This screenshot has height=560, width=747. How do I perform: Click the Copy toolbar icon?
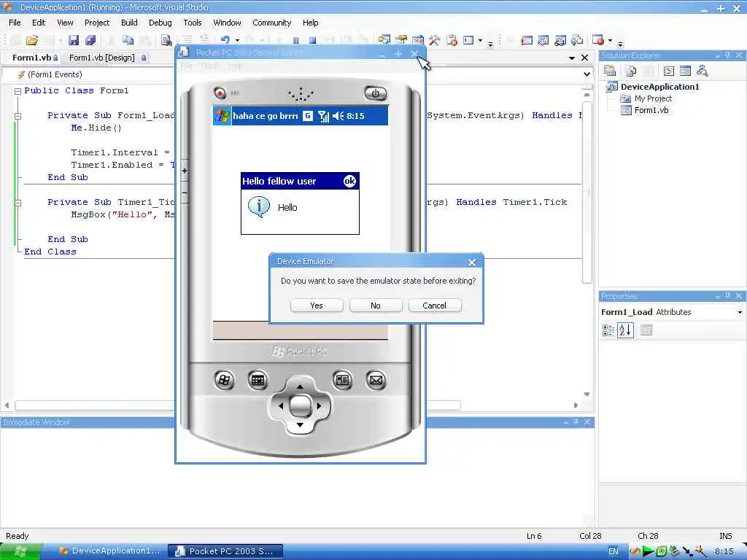[128, 41]
